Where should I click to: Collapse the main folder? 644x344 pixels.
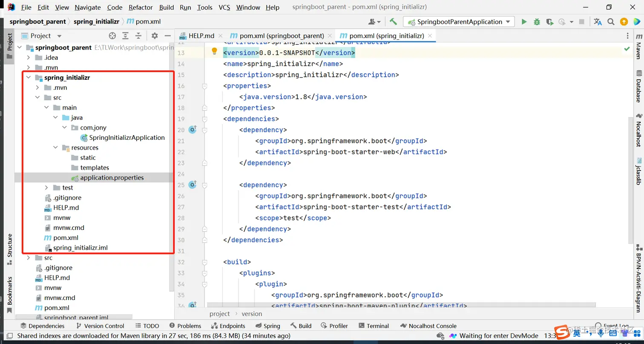pyautogui.click(x=46, y=107)
